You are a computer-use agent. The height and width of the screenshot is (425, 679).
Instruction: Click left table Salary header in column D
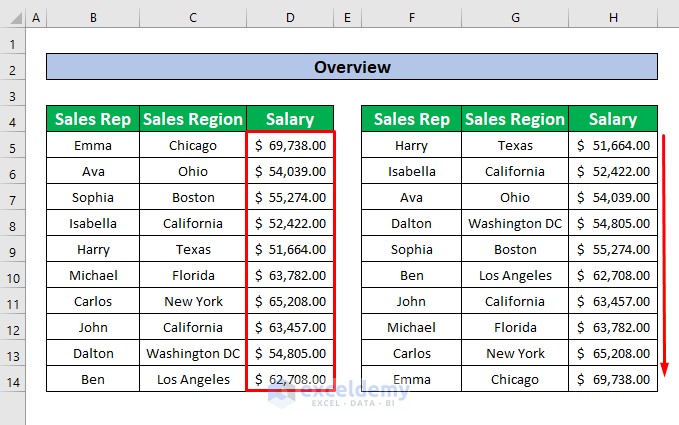(x=290, y=119)
